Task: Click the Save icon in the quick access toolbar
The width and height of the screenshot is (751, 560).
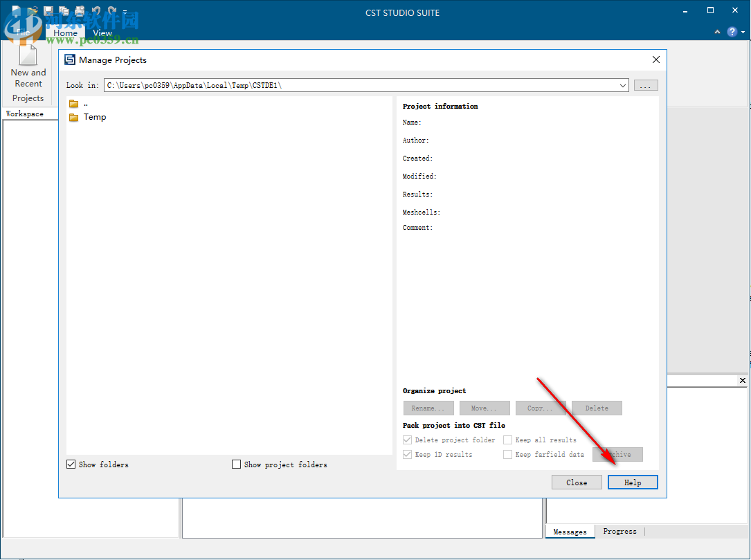Action: click(48, 10)
